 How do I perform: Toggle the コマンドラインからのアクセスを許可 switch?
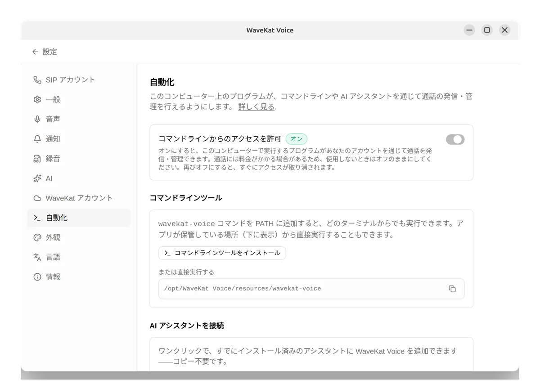coord(455,139)
